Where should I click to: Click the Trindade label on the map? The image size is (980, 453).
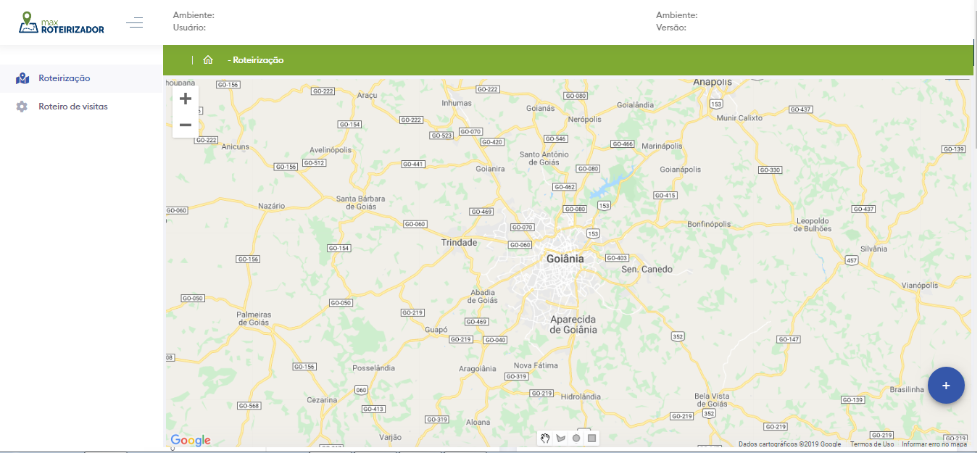pos(459,243)
